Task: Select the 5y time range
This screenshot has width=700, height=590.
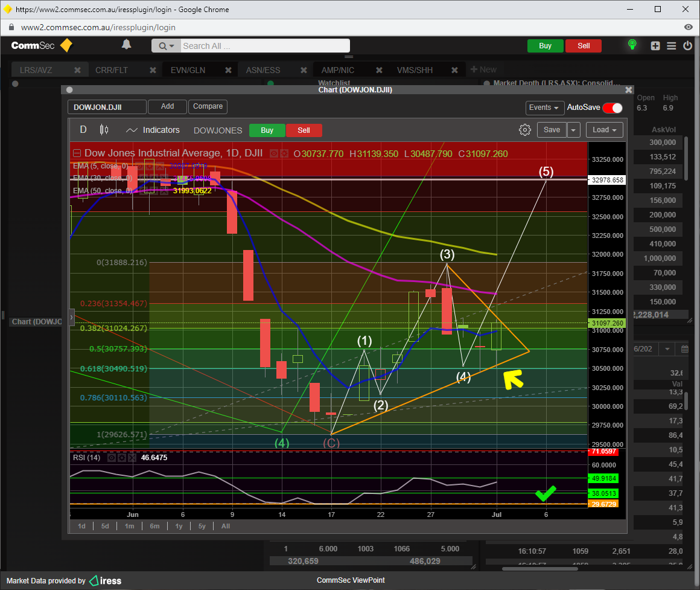Action: (x=202, y=526)
